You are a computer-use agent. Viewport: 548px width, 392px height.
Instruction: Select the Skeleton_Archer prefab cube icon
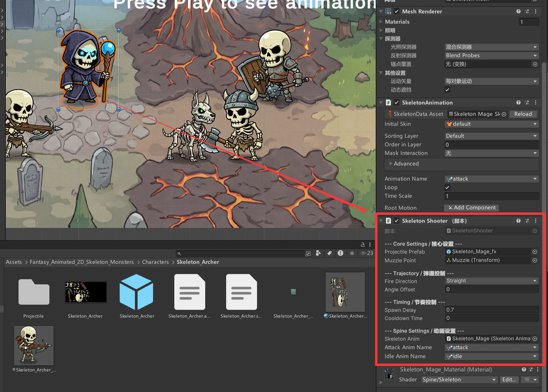pos(136,292)
